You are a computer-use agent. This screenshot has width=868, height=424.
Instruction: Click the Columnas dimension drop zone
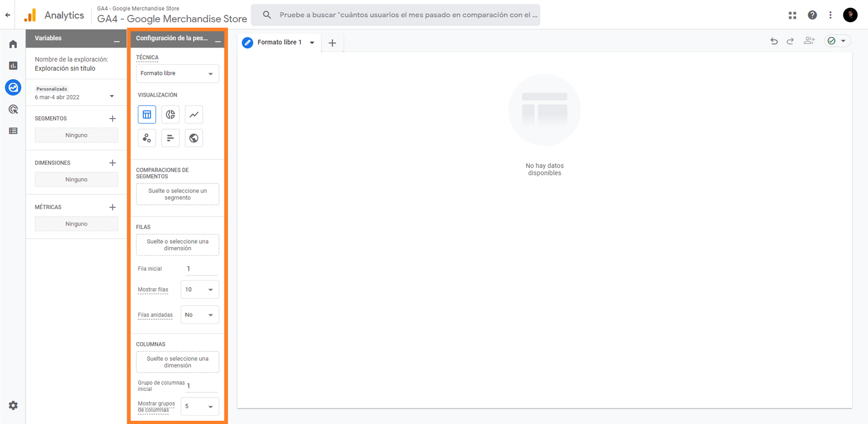click(177, 362)
